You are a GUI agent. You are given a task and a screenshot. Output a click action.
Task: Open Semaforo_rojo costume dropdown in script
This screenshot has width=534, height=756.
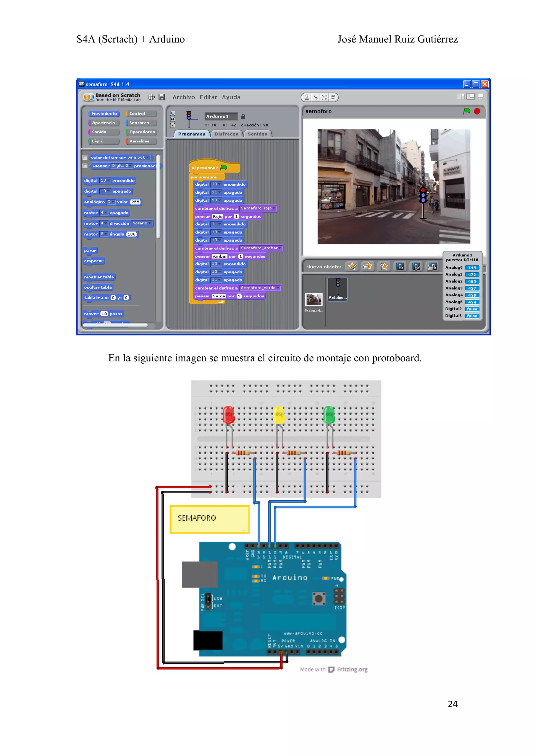[274, 208]
